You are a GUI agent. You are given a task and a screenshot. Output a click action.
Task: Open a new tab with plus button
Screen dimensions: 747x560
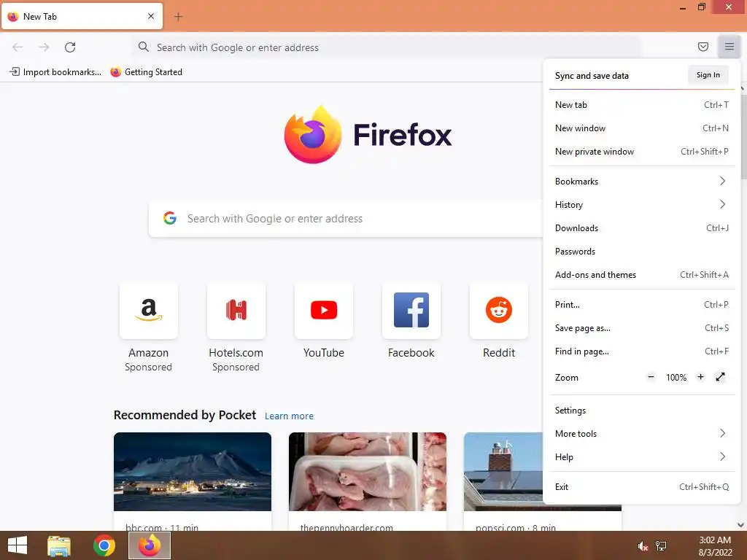click(x=178, y=17)
